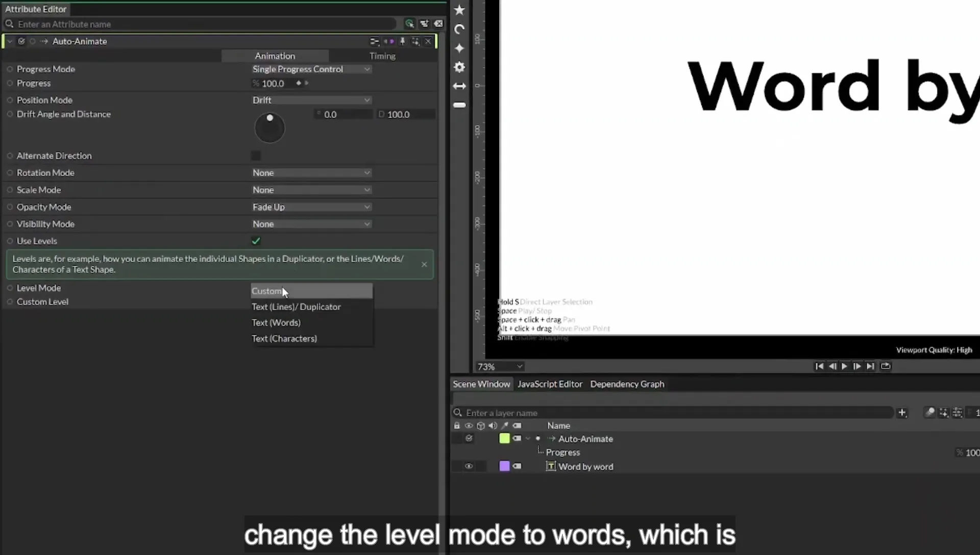
Task: Pin the Auto-Animate attribute panel
Action: coord(402,41)
